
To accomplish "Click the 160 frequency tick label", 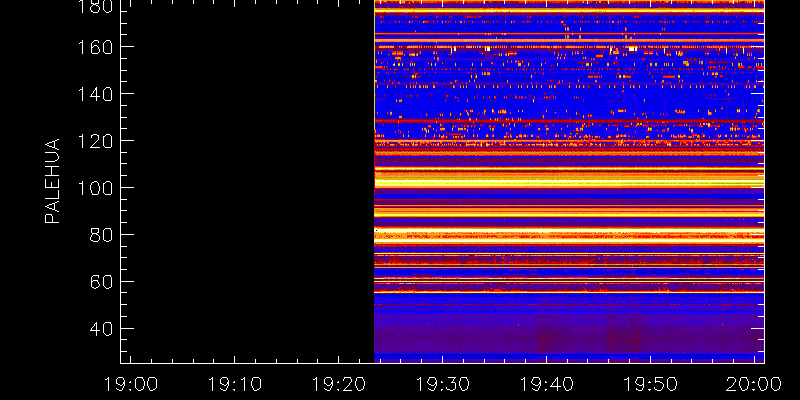I will tap(95, 47).
